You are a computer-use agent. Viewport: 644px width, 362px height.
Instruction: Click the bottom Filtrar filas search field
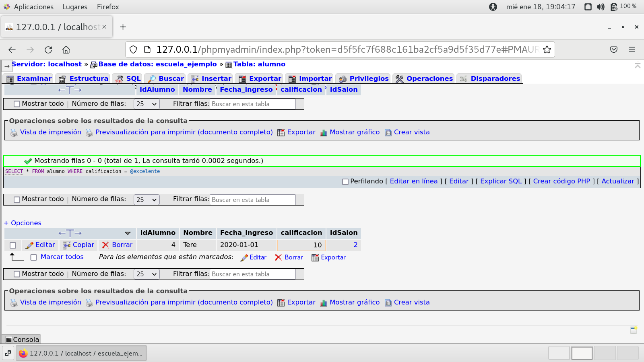253,274
